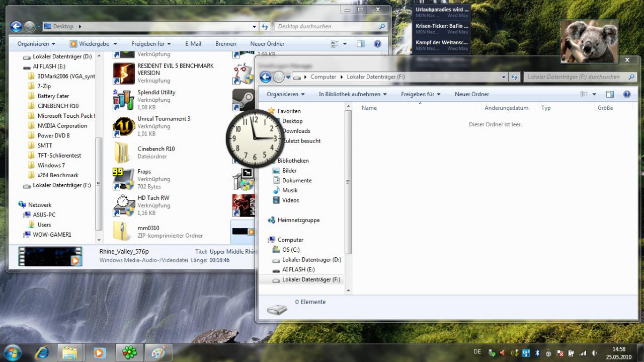Click Neuer Ordner in F: drive window
This screenshot has height=362, width=644.
coord(472,94)
